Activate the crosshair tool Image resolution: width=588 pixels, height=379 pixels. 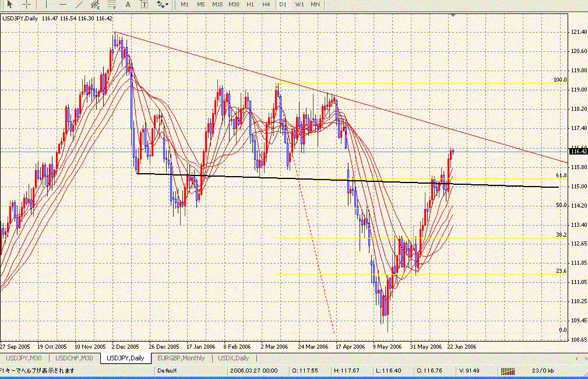coord(26,5)
